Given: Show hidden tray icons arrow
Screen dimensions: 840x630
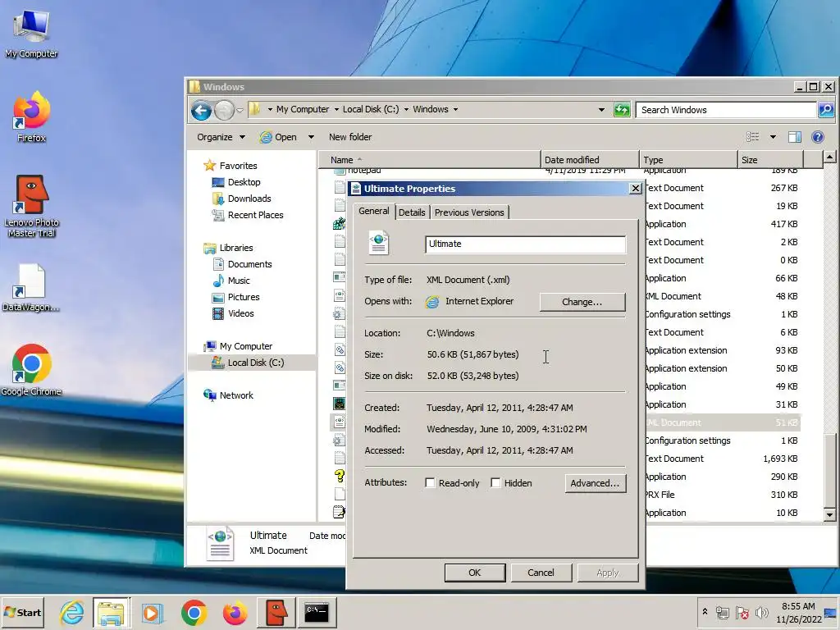Looking at the screenshot, I should tap(705, 612).
